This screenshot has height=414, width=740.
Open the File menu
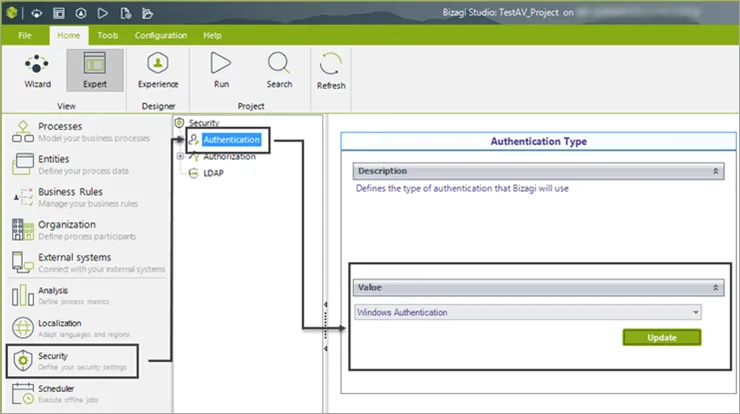[25, 35]
